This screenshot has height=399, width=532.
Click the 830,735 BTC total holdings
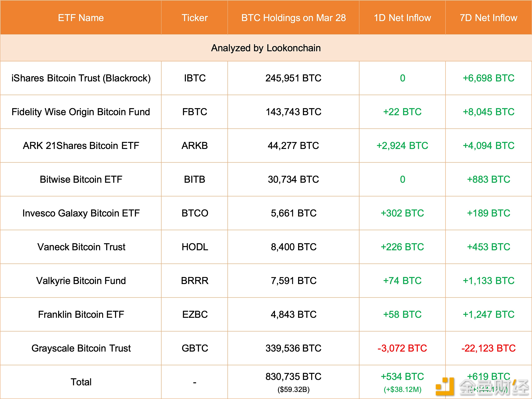293,377
